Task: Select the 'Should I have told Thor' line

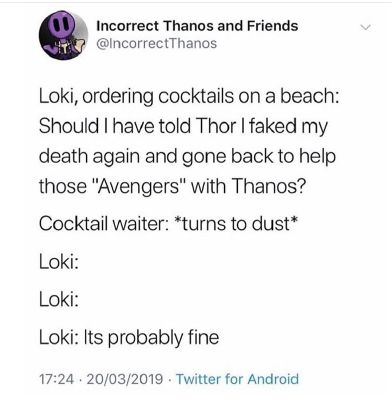Action: (x=183, y=127)
